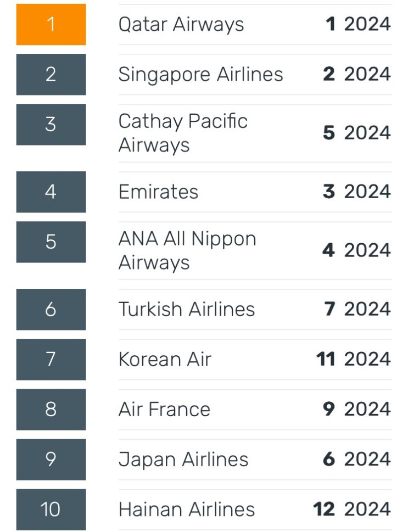This screenshot has width=408, height=532.
Task: Click the orange rank 1 badge
Action: tap(51, 25)
